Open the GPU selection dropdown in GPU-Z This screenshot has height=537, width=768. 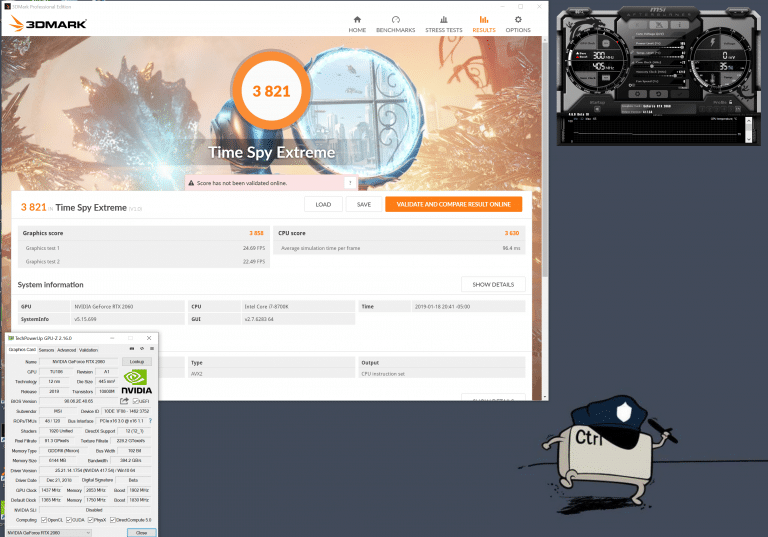[x=49, y=533]
